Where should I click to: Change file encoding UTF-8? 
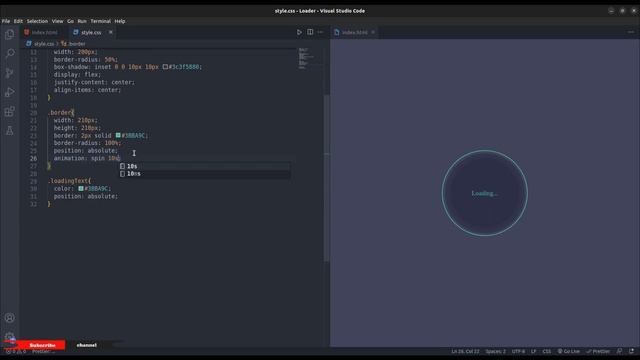tap(518, 351)
